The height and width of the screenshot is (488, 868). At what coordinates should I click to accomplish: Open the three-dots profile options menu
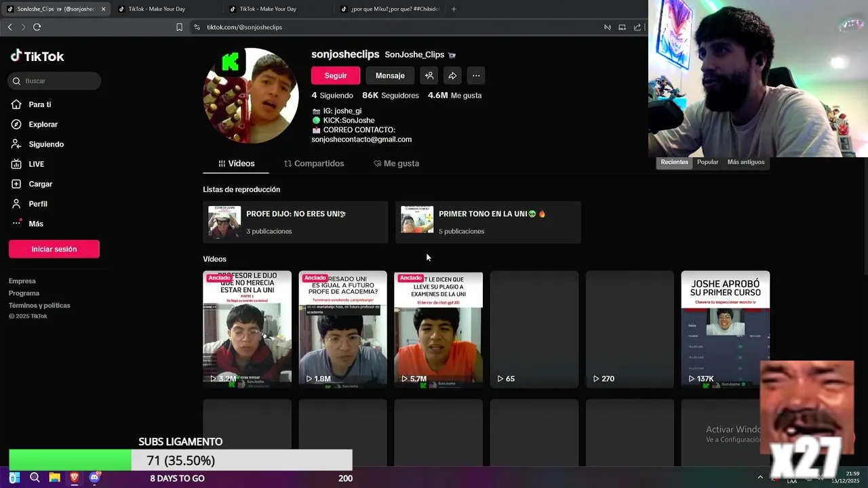click(x=476, y=76)
